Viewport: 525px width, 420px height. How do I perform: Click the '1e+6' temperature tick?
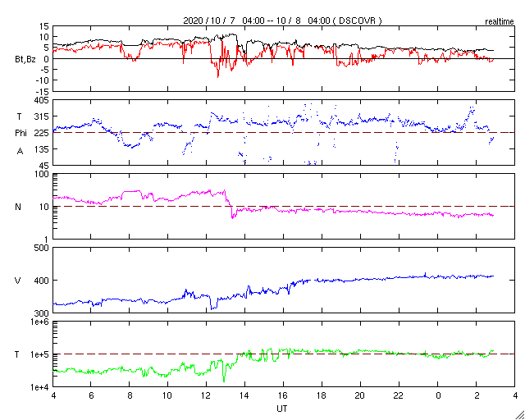point(39,322)
